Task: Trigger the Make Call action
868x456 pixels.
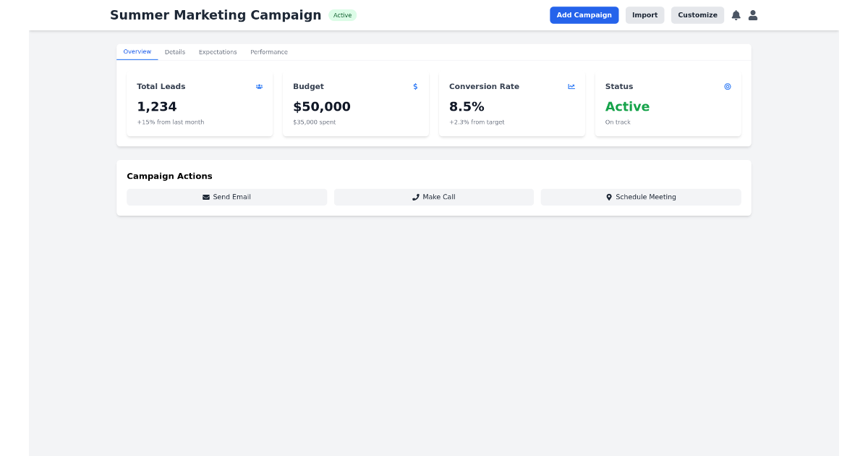Action: click(433, 196)
